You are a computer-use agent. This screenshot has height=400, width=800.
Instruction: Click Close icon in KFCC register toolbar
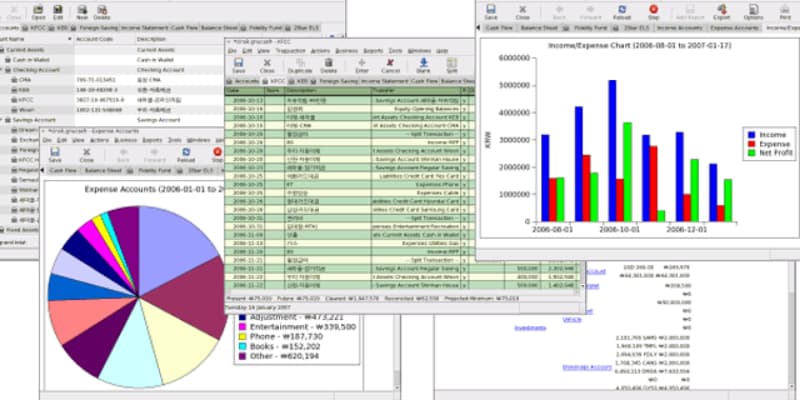click(x=267, y=65)
